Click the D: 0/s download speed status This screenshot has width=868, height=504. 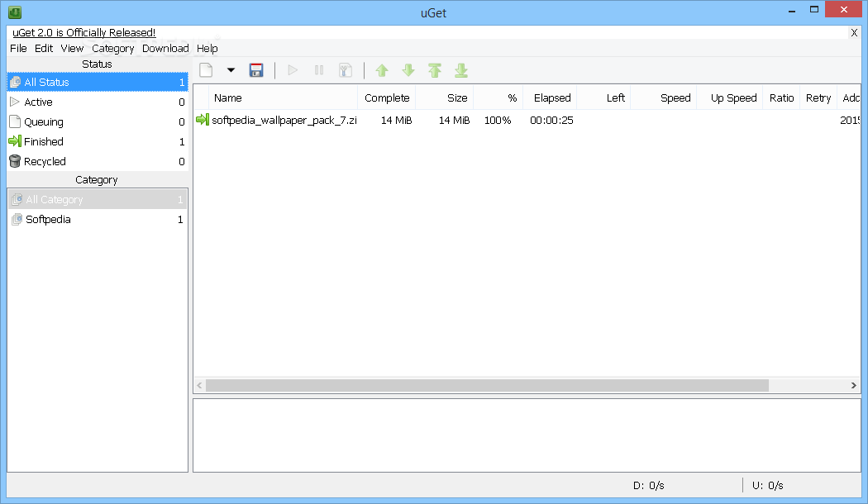[649, 485]
